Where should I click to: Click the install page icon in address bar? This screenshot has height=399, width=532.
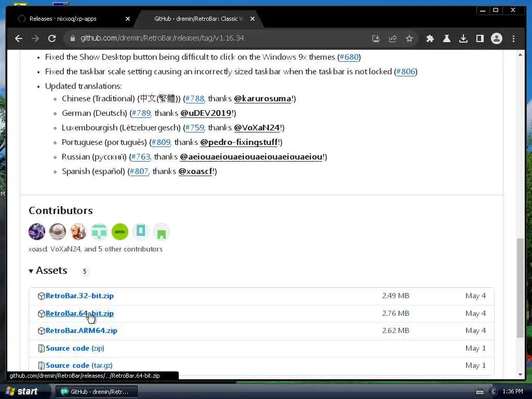[376, 38]
